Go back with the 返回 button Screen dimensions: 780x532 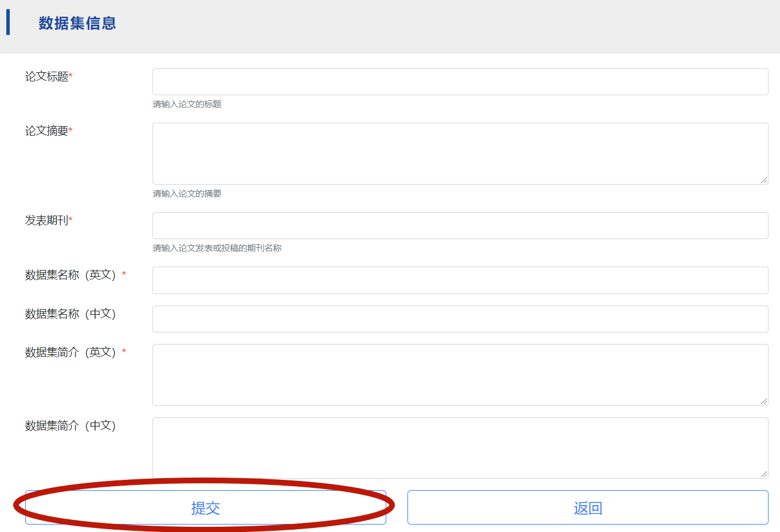pyautogui.click(x=587, y=508)
